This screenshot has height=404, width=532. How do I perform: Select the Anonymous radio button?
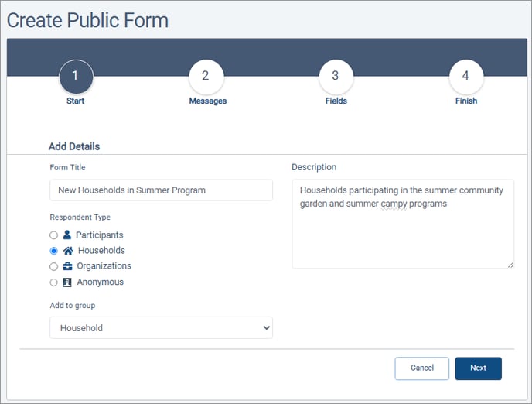pos(53,282)
